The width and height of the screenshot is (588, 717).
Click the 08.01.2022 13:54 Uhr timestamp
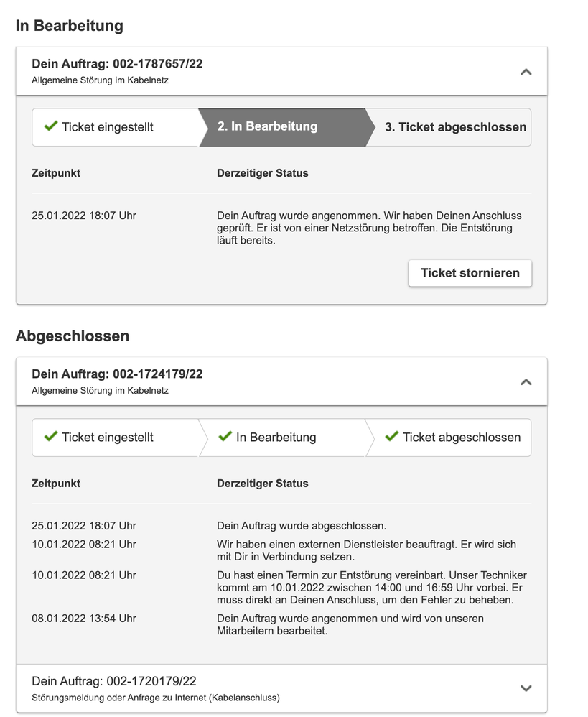[84, 619]
